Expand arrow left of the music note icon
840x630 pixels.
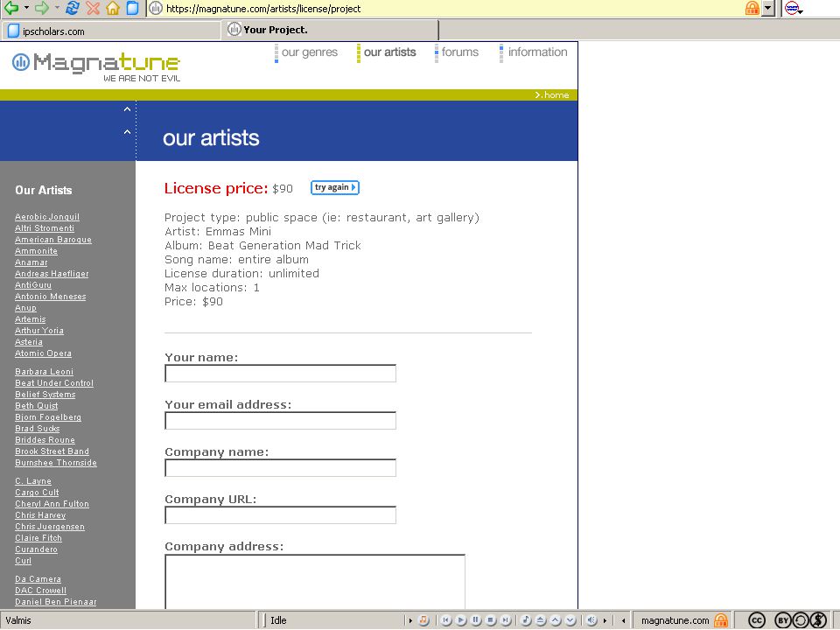(x=411, y=621)
